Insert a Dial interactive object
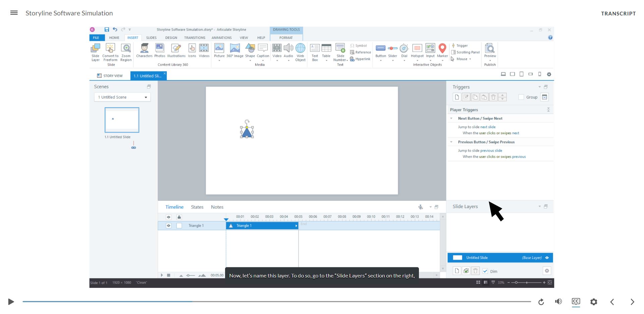 (x=404, y=50)
